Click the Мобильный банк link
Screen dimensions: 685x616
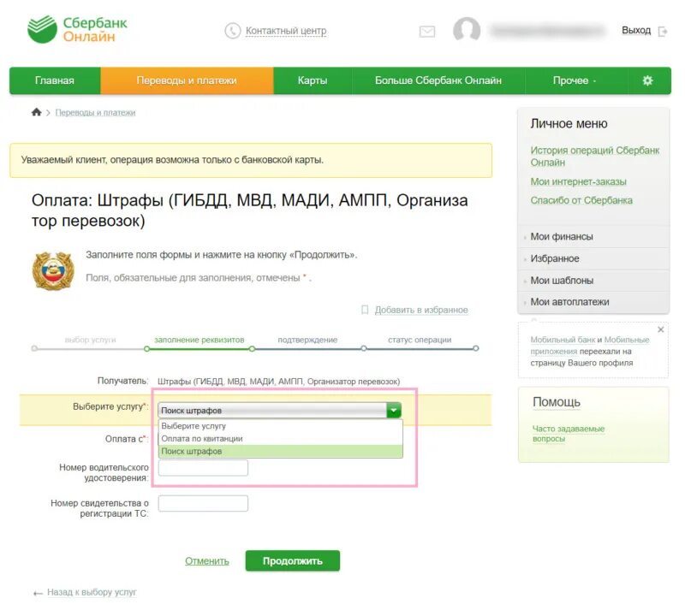[563, 340]
